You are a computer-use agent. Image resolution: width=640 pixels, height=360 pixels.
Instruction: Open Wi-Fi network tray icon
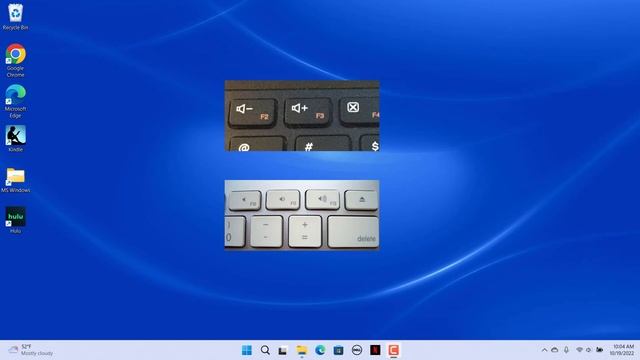(x=579, y=350)
